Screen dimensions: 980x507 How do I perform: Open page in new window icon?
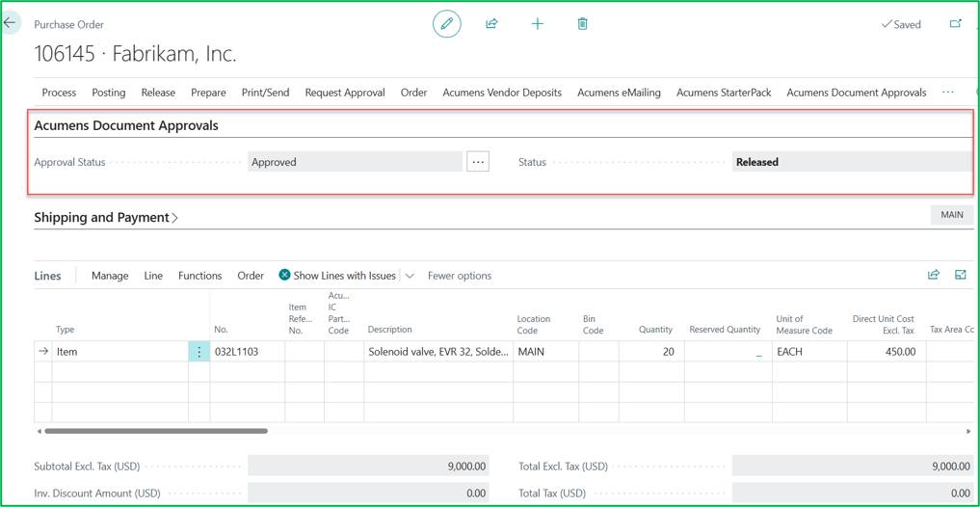click(955, 24)
